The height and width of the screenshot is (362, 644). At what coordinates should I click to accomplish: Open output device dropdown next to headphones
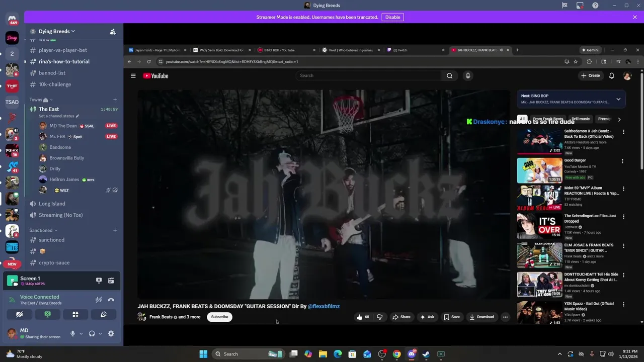100,333
